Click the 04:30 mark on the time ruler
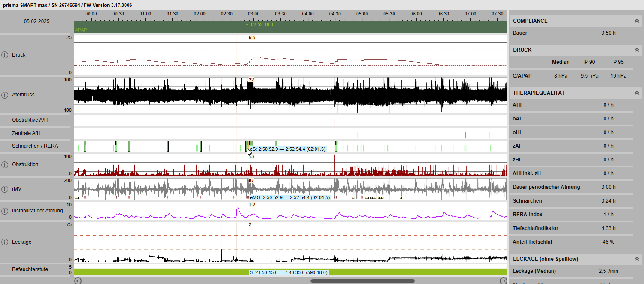 point(335,14)
